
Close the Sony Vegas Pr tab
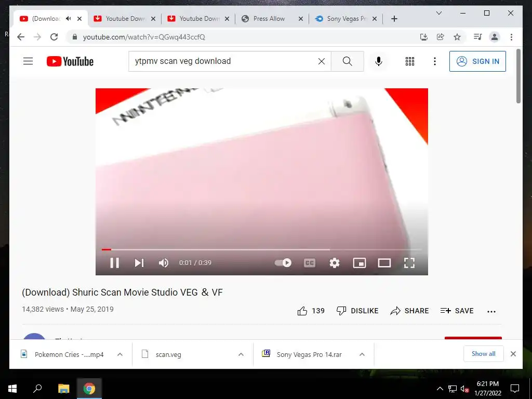coord(375,19)
